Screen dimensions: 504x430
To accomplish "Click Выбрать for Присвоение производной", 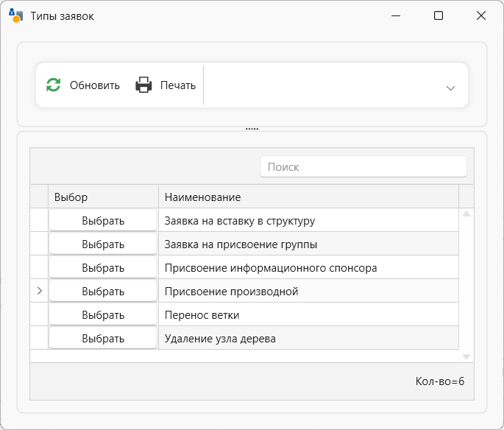I will pos(103,291).
